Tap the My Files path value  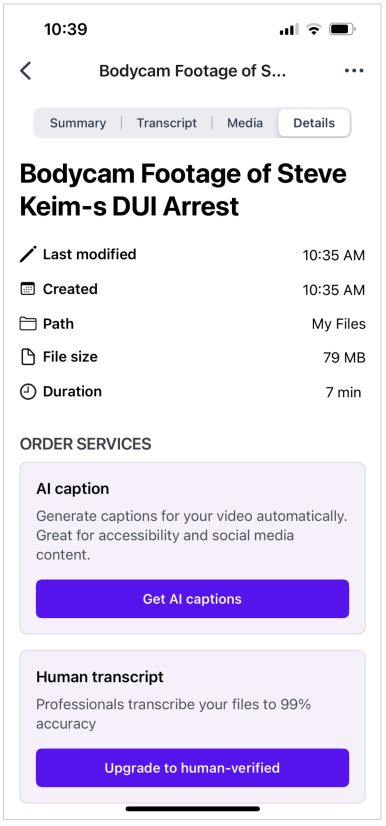tap(339, 324)
